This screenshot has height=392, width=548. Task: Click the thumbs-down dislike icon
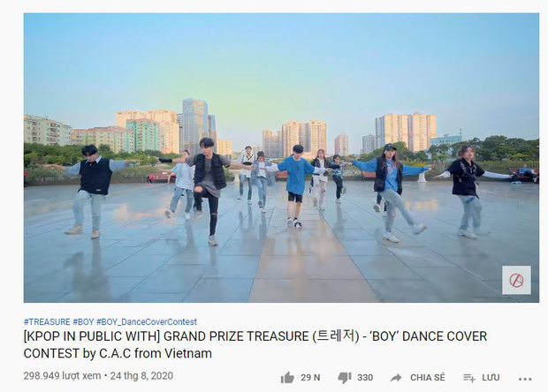click(345, 378)
